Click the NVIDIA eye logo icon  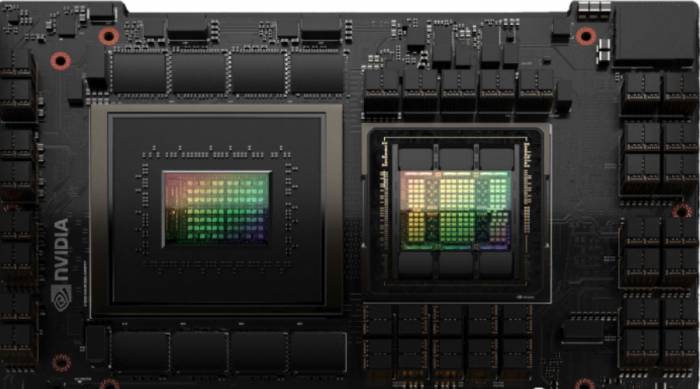(62, 298)
